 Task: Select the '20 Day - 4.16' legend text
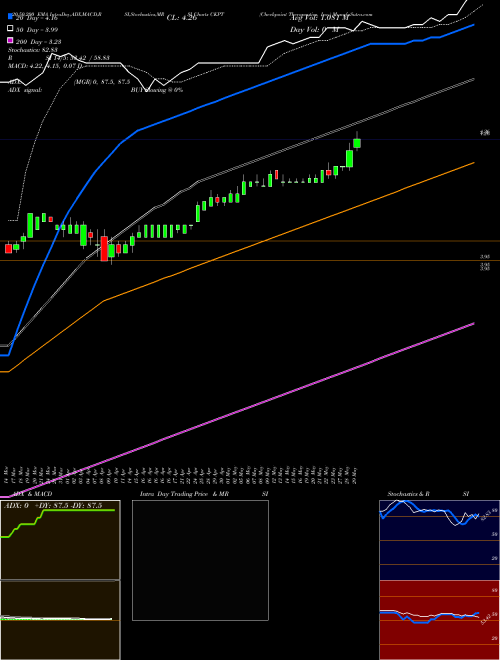(36, 18)
